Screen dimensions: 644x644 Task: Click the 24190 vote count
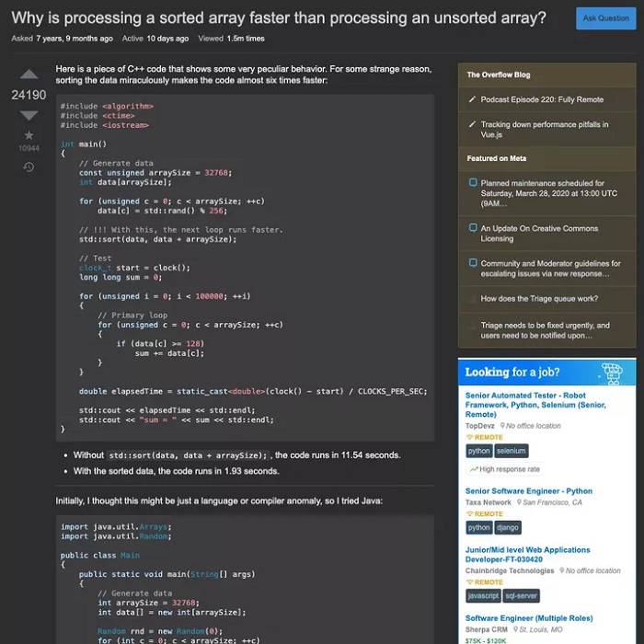pos(29,95)
